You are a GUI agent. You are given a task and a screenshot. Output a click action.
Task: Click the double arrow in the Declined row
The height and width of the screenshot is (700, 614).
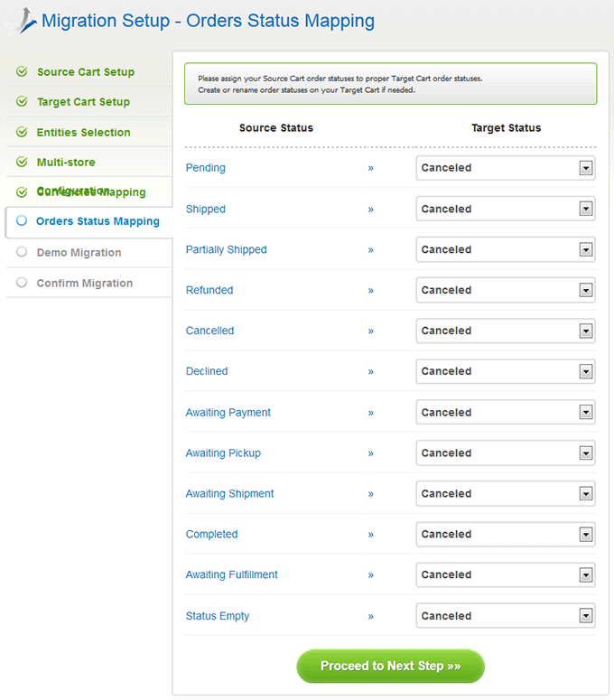[x=371, y=372]
